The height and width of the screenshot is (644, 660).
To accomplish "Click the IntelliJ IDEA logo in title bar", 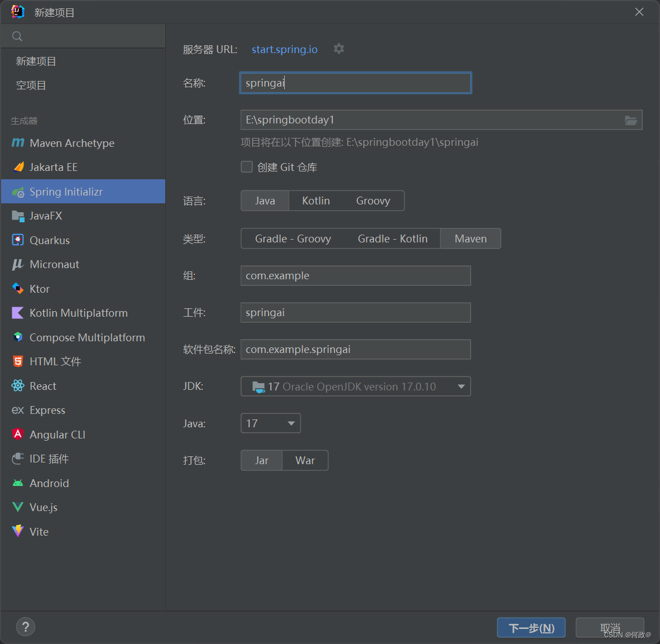I will point(18,12).
